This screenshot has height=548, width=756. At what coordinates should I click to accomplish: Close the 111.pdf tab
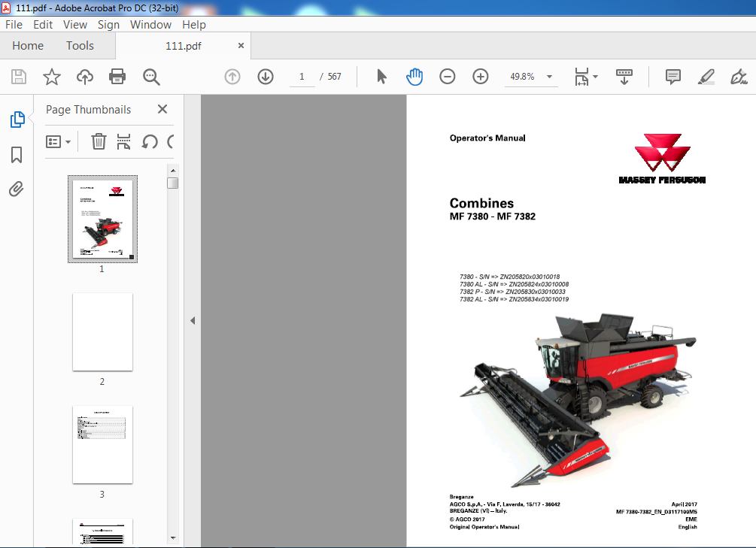(x=241, y=45)
